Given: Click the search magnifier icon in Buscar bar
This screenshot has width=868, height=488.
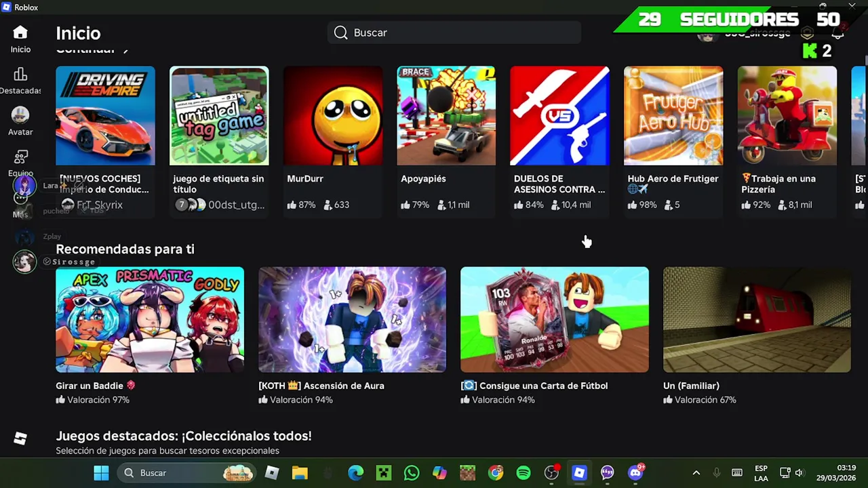Looking at the screenshot, I should (340, 33).
